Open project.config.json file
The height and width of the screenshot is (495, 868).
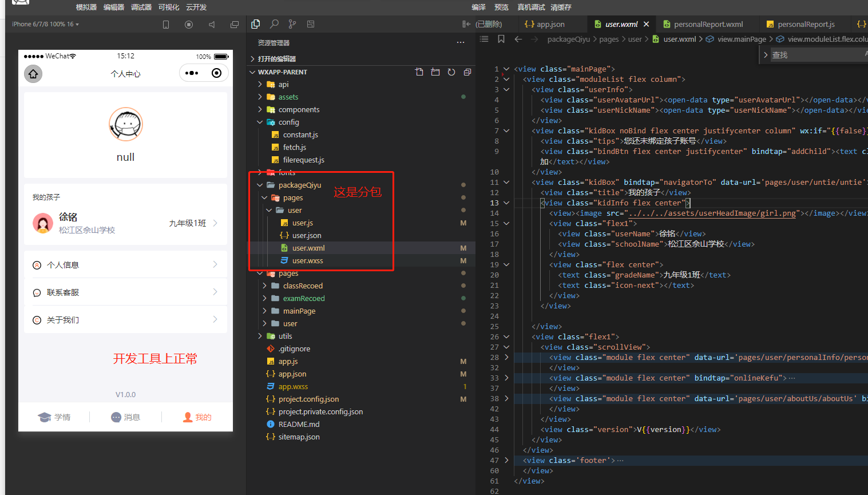[x=308, y=399]
